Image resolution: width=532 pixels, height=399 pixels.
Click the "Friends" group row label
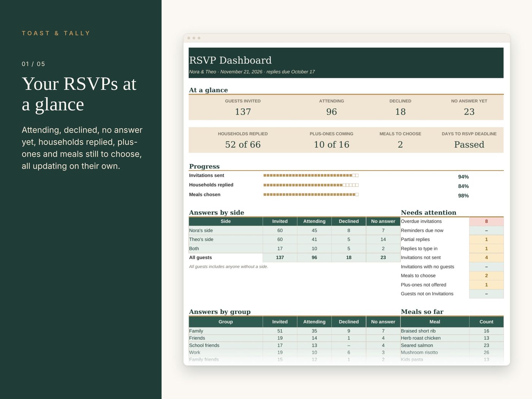(197, 338)
